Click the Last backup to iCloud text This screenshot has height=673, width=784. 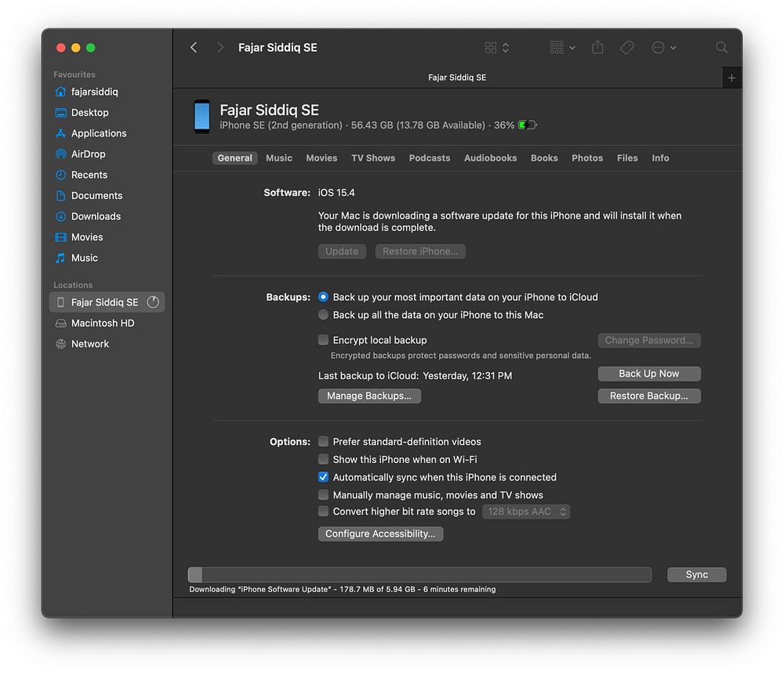[x=415, y=376]
